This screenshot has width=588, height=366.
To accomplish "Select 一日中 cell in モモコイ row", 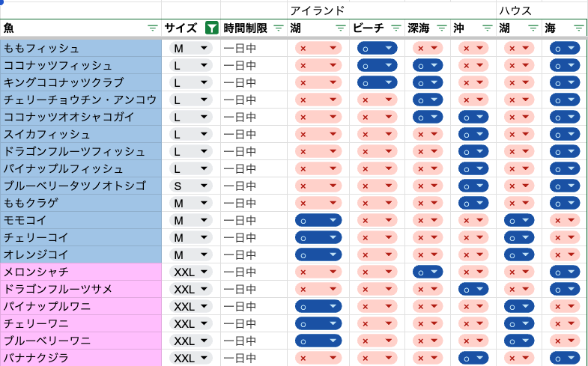I will click(x=254, y=220).
